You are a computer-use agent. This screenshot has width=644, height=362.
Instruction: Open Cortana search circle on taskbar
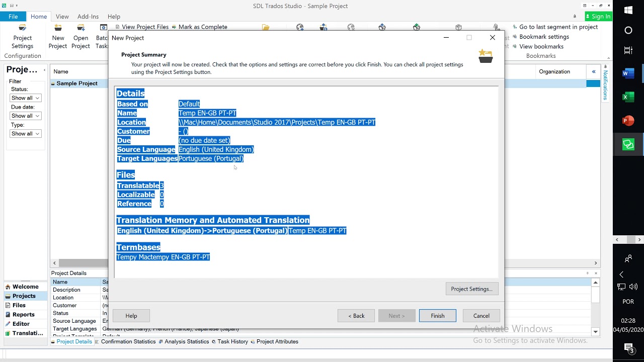(x=628, y=30)
